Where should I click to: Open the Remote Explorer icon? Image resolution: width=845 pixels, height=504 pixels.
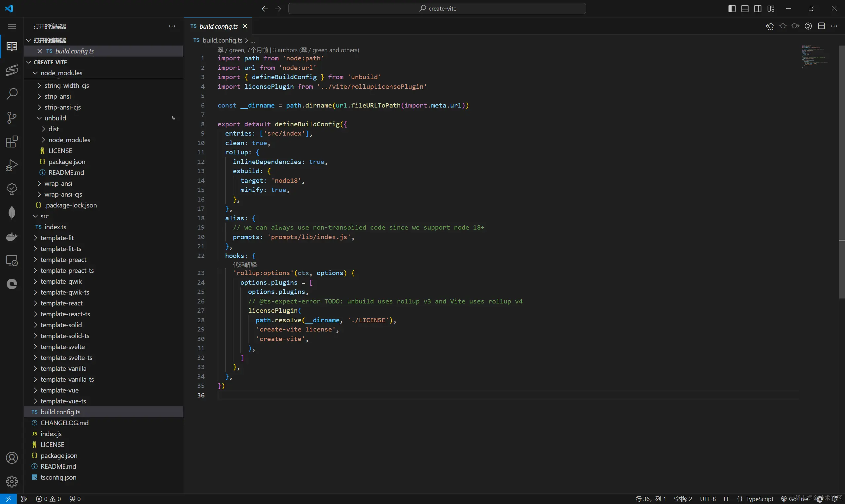[x=12, y=261]
